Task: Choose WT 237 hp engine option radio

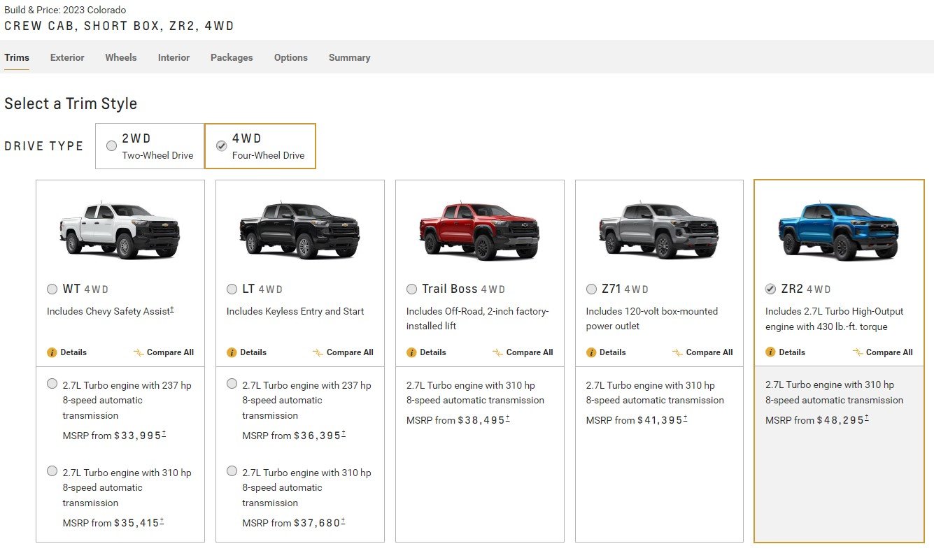Action: point(52,383)
